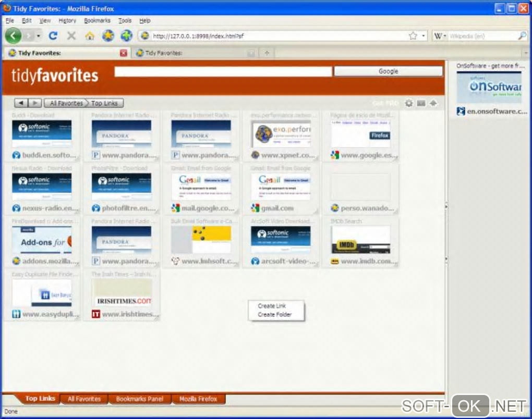Go back with the green back arrow
Image resolution: width=532 pixels, height=419 pixels.
[13, 35]
